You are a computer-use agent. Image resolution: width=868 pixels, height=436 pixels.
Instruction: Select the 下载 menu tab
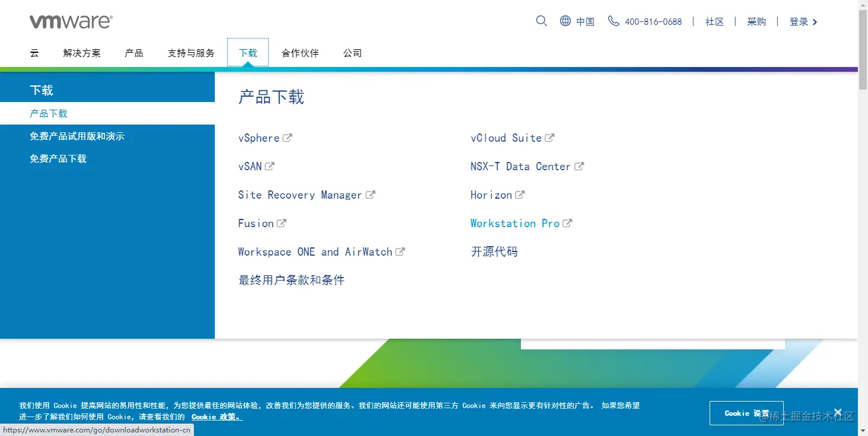[x=248, y=53]
